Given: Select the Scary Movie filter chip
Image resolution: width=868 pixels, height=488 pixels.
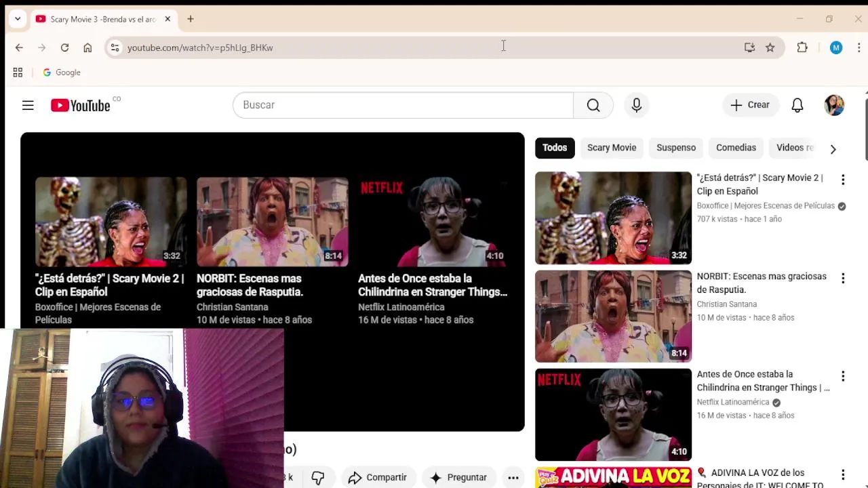Looking at the screenshot, I should pos(612,148).
